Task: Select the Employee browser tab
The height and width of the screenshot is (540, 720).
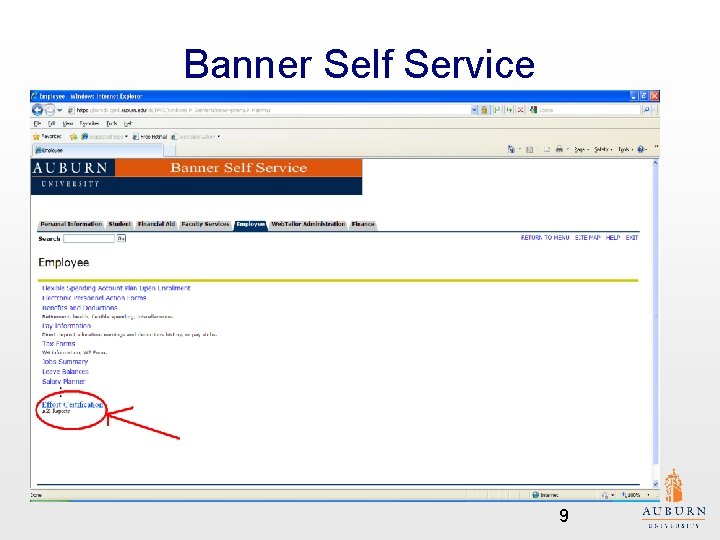Action: click(97, 150)
